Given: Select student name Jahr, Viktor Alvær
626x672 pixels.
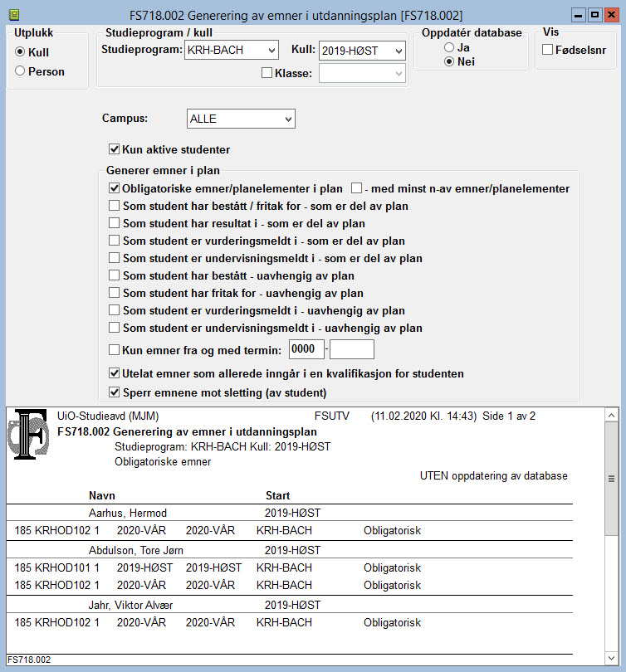Looking at the screenshot, I should (131, 605).
